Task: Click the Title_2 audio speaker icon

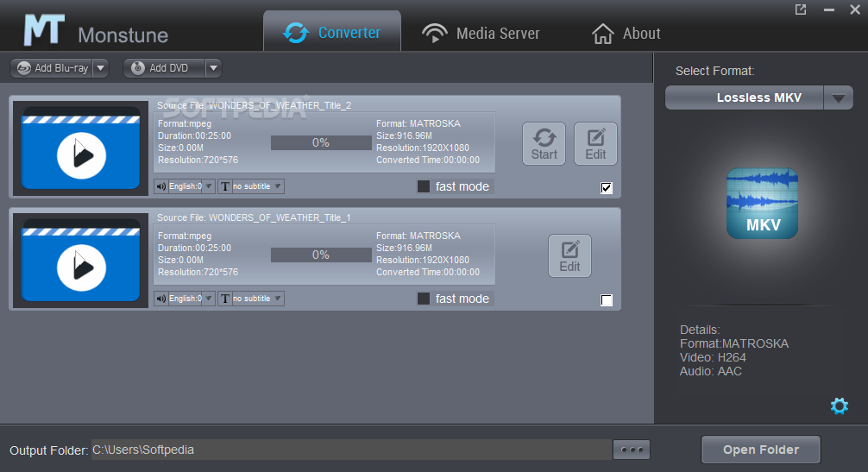Action: point(161,186)
